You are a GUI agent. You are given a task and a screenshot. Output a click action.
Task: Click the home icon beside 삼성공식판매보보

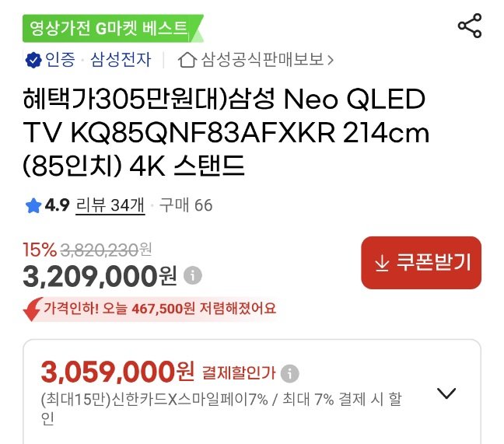coord(187,60)
